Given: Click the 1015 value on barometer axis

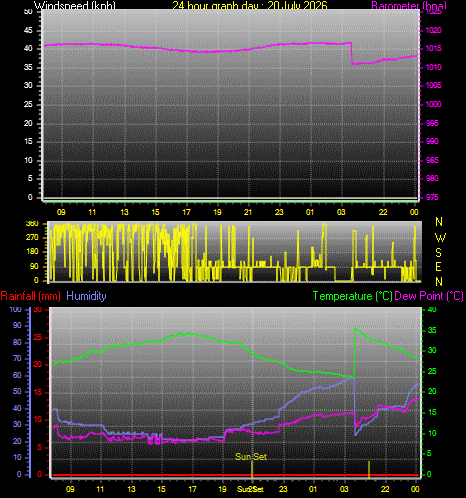Looking at the screenshot, I should pyautogui.click(x=433, y=48).
